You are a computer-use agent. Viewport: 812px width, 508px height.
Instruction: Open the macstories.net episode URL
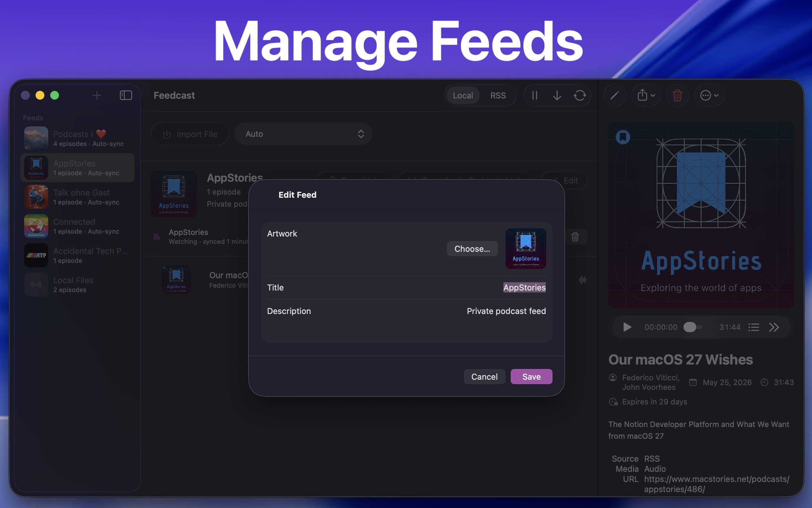(x=717, y=484)
